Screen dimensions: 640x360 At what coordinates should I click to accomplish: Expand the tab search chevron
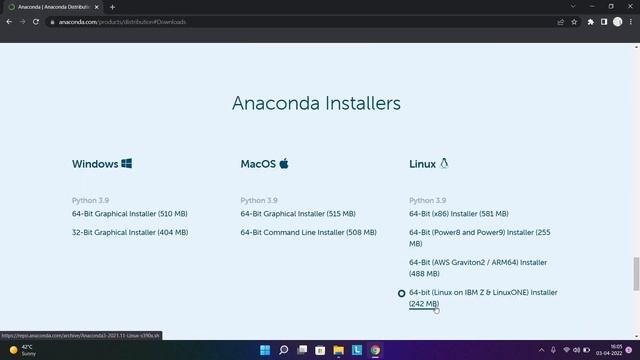pyautogui.click(x=573, y=6)
